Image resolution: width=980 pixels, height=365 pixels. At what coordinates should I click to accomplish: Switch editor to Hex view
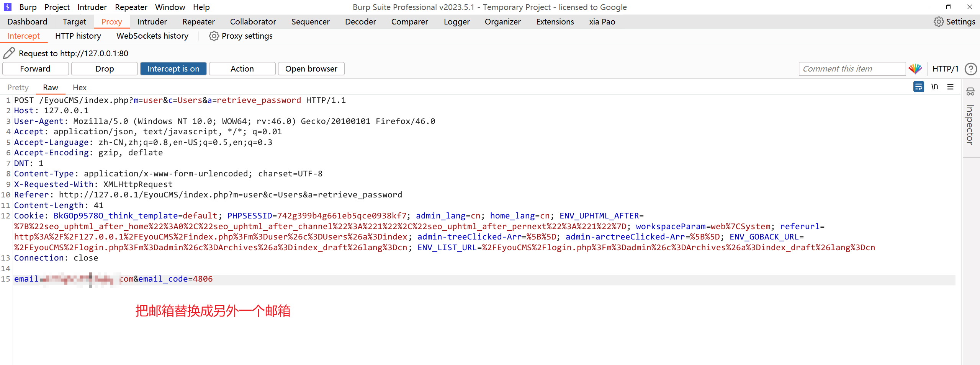tap(80, 88)
